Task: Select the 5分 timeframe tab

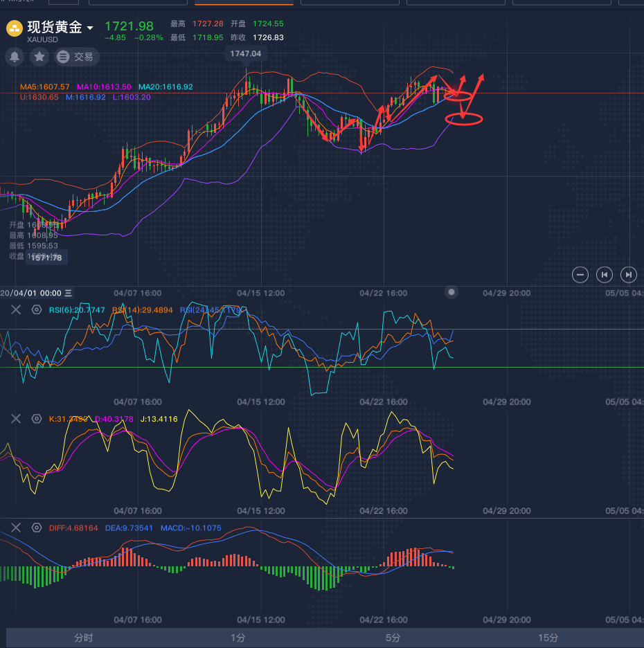Action: 393,638
